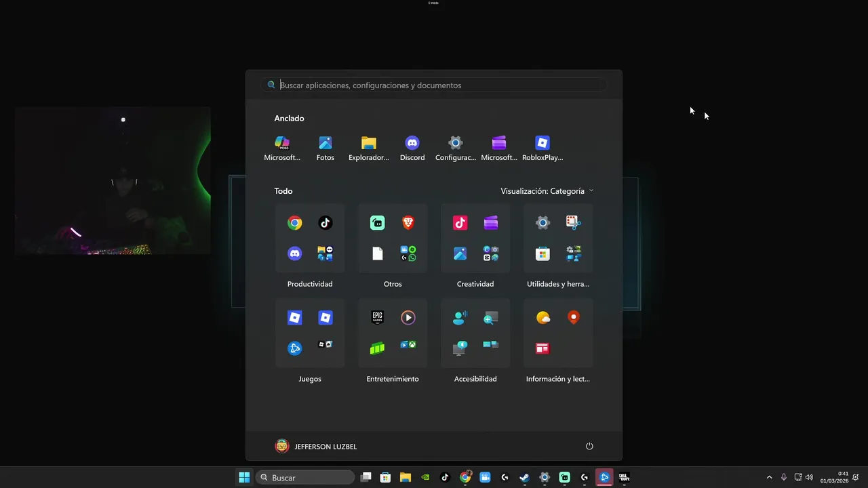This screenshot has width=868, height=488.
Task: Open JEFFERSON LUZBEL account menu
Action: (316, 446)
